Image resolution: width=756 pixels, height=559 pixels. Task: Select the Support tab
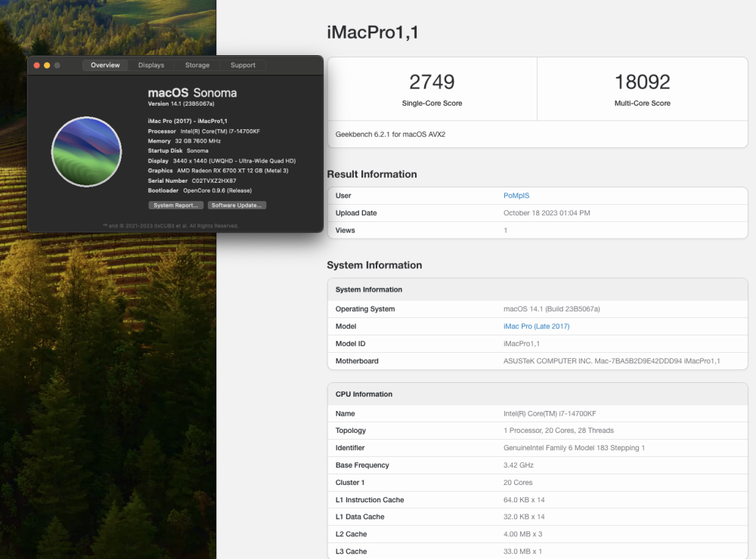(x=243, y=65)
